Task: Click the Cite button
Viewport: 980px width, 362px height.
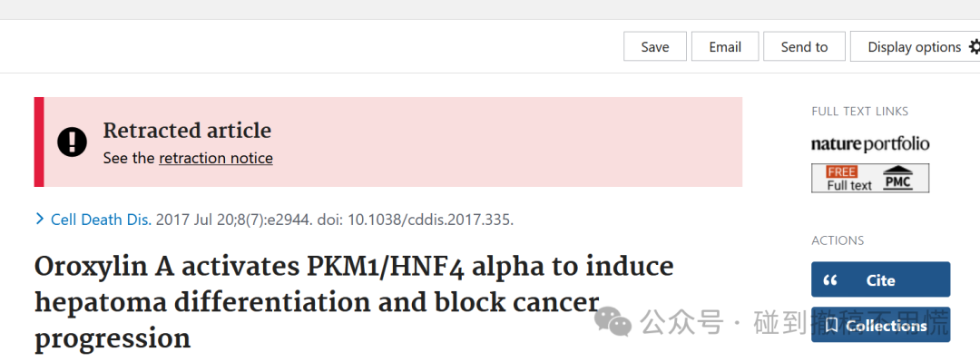Action: 880,279
